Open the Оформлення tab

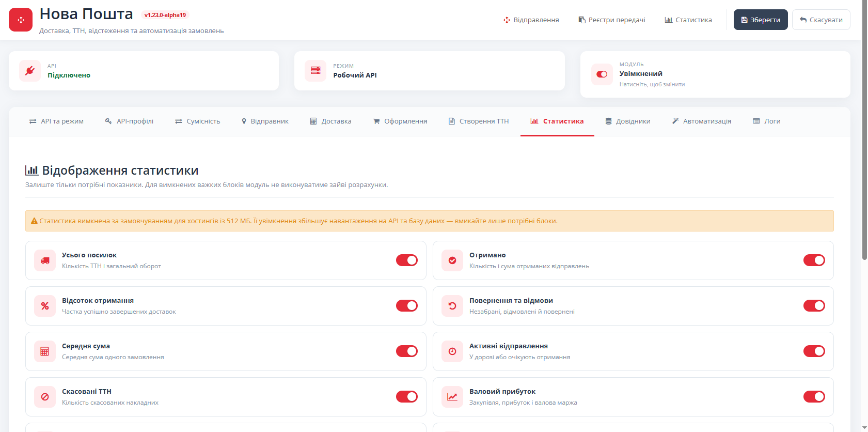(400, 121)
